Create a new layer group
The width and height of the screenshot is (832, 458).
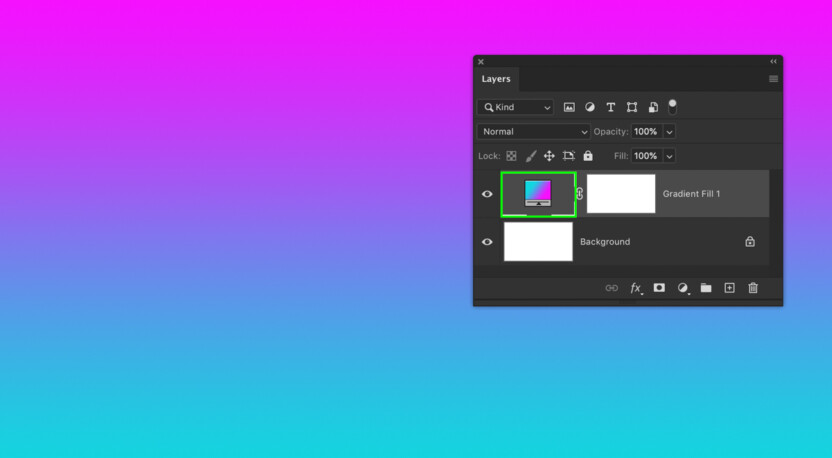tap(706, 288)
